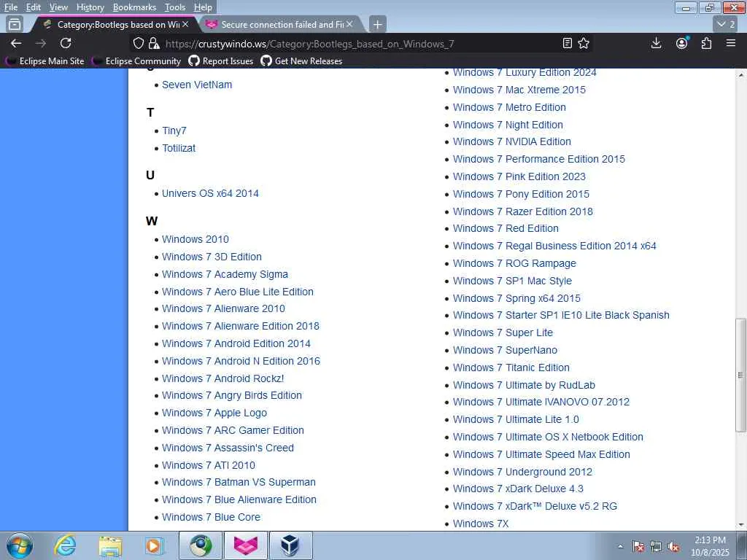Viewport: 747px width, 560px height.
Task: Open Action Center flag tray icon
Action: [x=638, y=546]
